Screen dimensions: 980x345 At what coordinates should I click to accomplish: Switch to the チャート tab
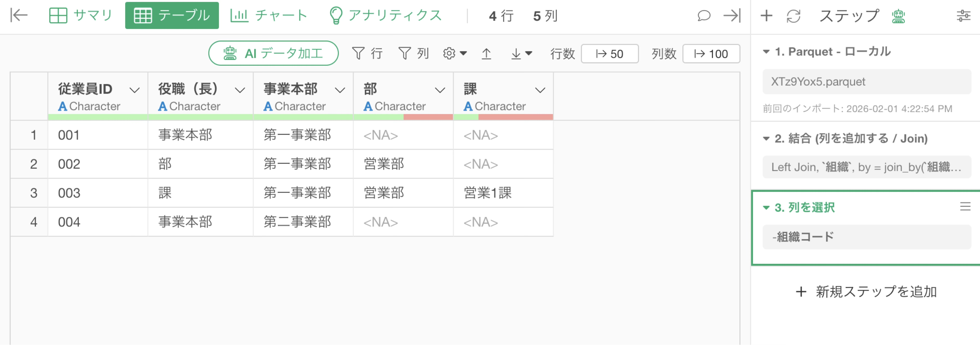pyautogui.click(x=269, y=16)
